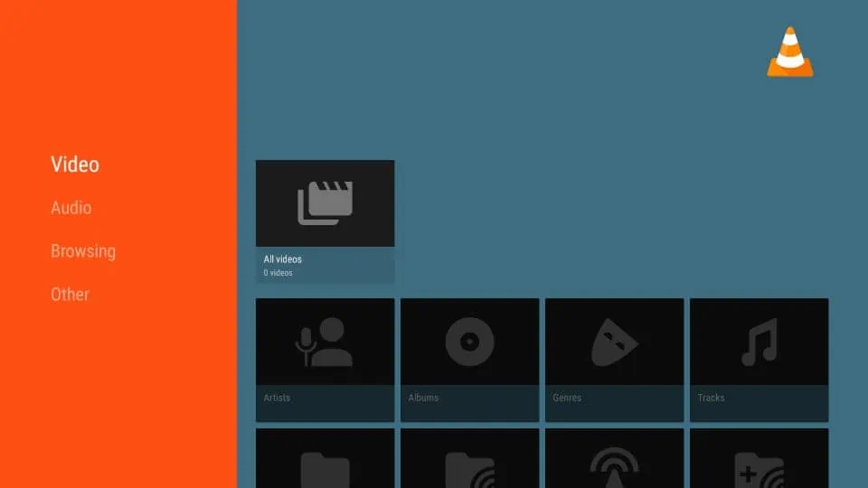This screenshot has width=868, height=488.
Task: Click the "0 videos" count text
Action: tap(278, 273)
